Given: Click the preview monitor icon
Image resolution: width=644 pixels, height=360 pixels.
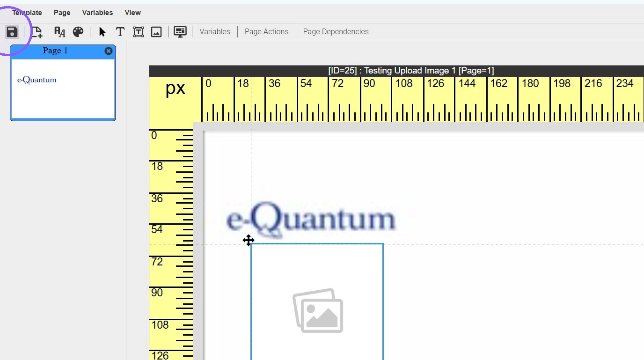Looking at the screenshot, I should tap(180, 32).
